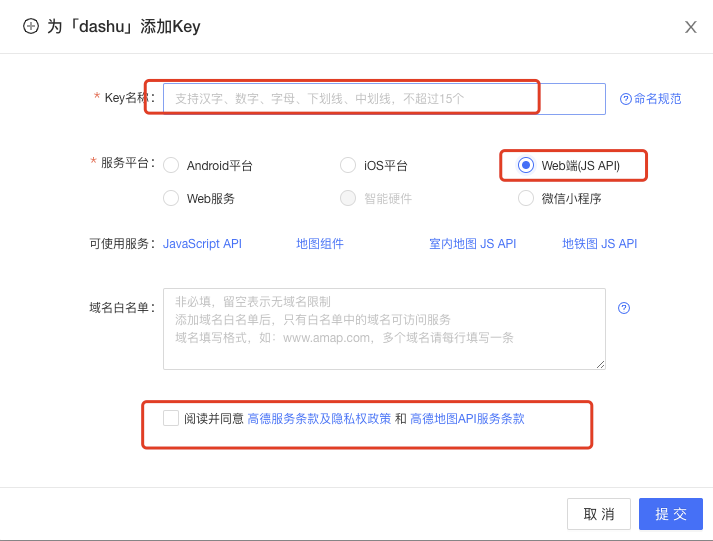Open the 地铁图 JS API link

pyautogui.click(x=599, y=244)
